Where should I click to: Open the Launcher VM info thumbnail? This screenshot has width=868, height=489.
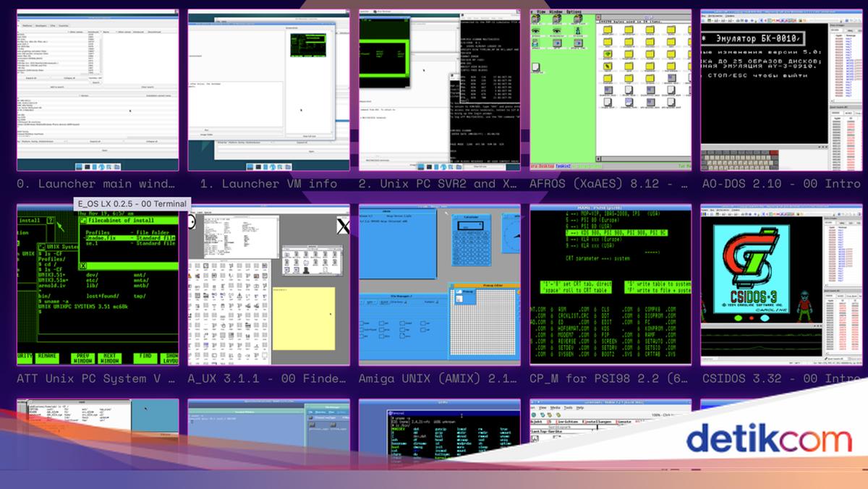coord(268,90)
